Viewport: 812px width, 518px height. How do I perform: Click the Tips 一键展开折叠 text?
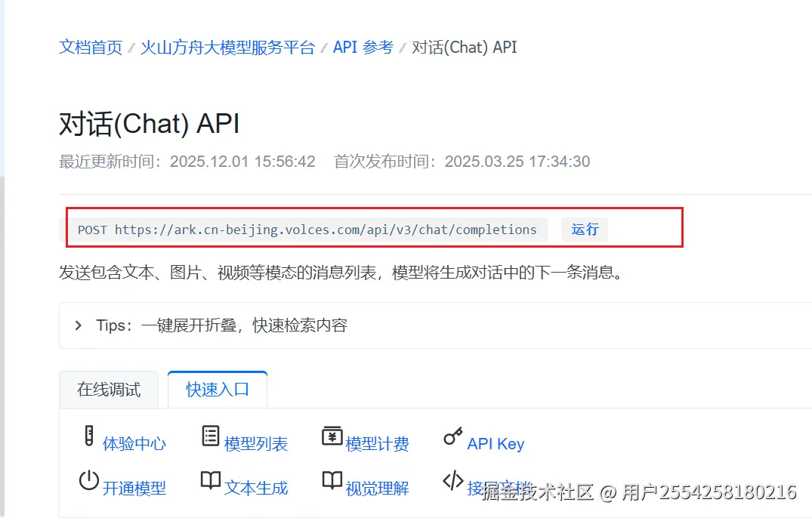221,325
